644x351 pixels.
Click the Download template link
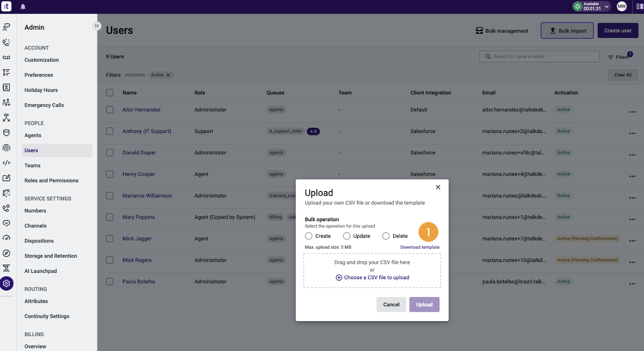click(420, 247)
